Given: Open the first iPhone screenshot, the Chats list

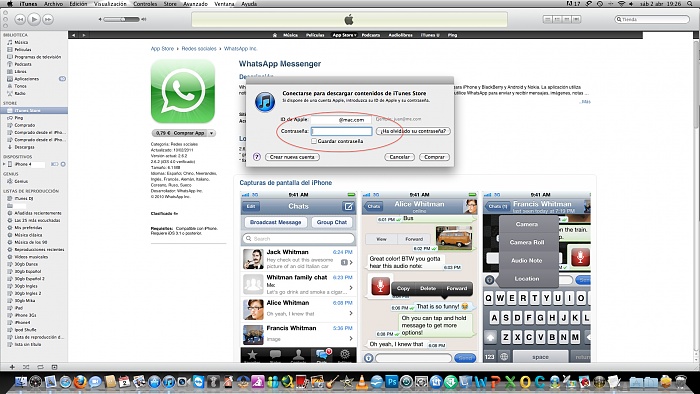Looking at the screenshot, I should (x=298, y=277).
